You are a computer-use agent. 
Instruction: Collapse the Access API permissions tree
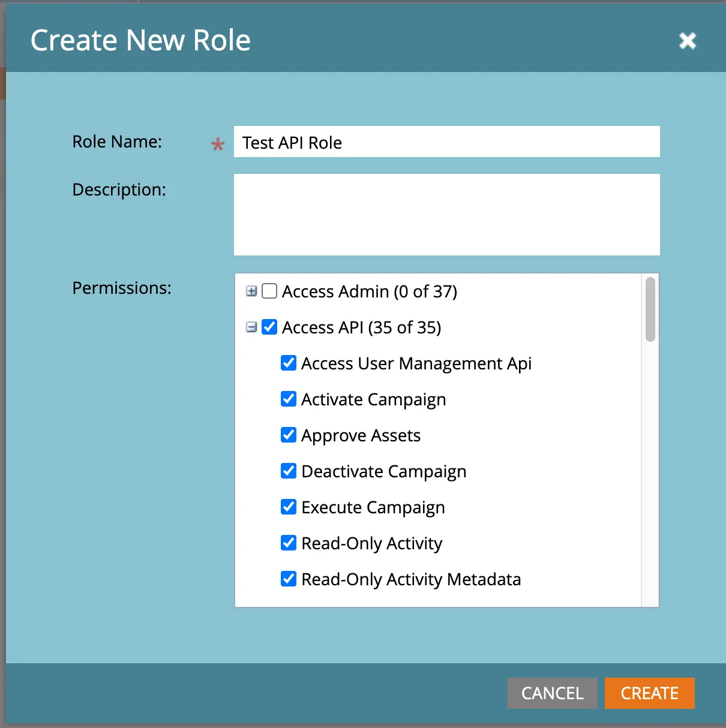coord(251,327)
